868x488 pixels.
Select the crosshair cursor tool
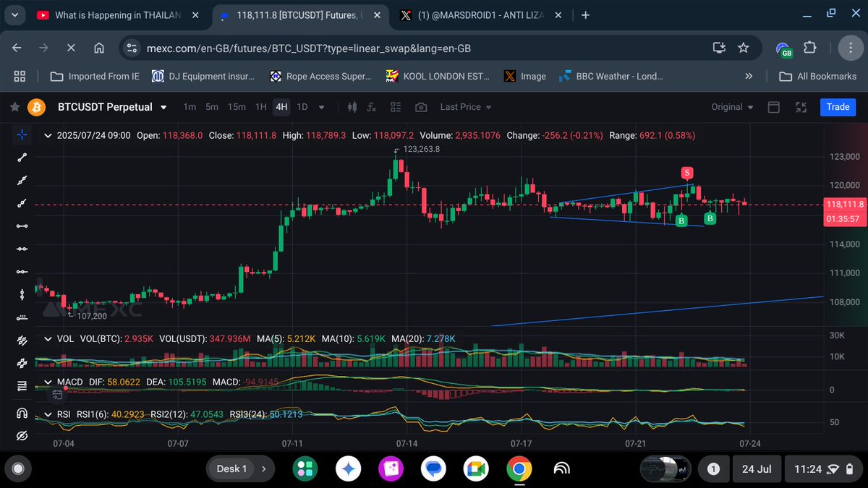tap(22, 134)
